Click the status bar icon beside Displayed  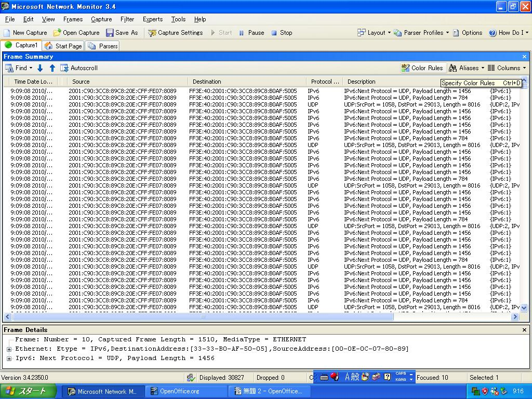(x=191, y=378)
